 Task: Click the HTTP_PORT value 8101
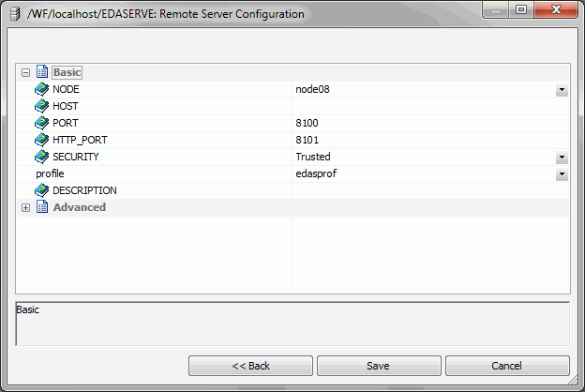(x=307, y=140)
